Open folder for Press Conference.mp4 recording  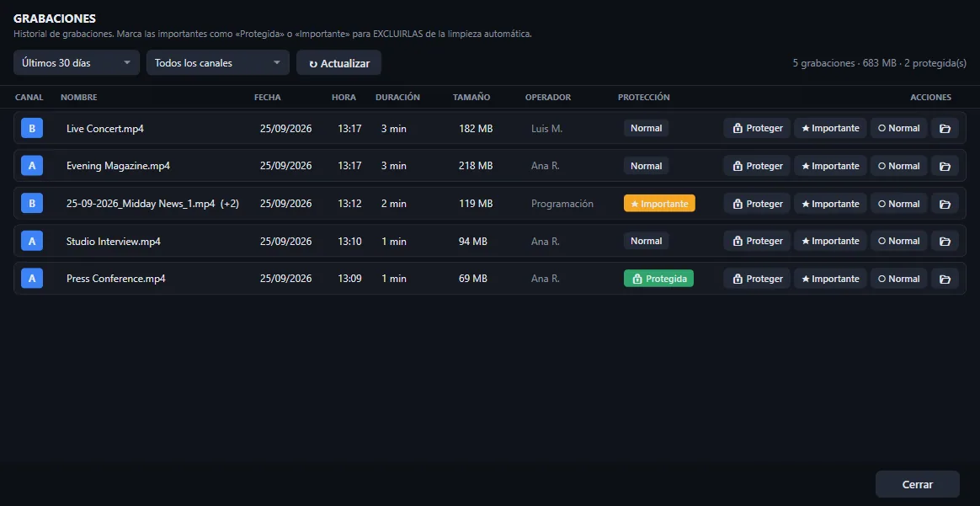(945, 279)
